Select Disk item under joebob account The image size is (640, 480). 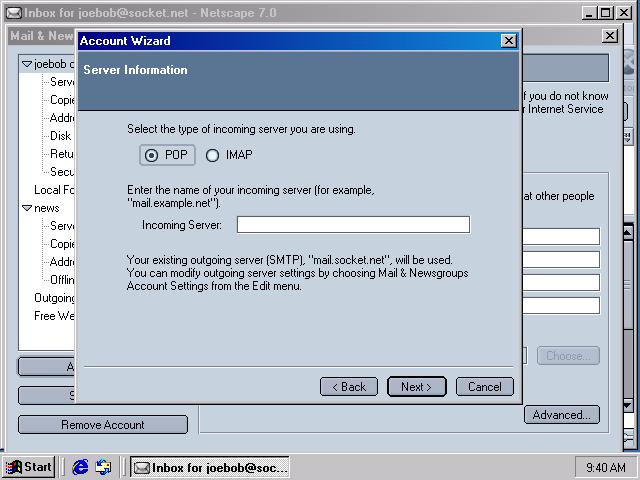60,136
